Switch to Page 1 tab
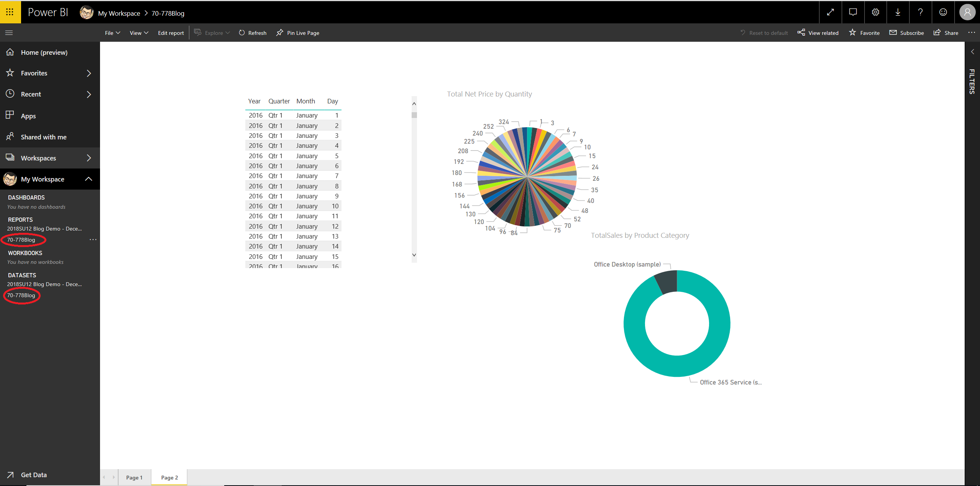 [134, 478]
